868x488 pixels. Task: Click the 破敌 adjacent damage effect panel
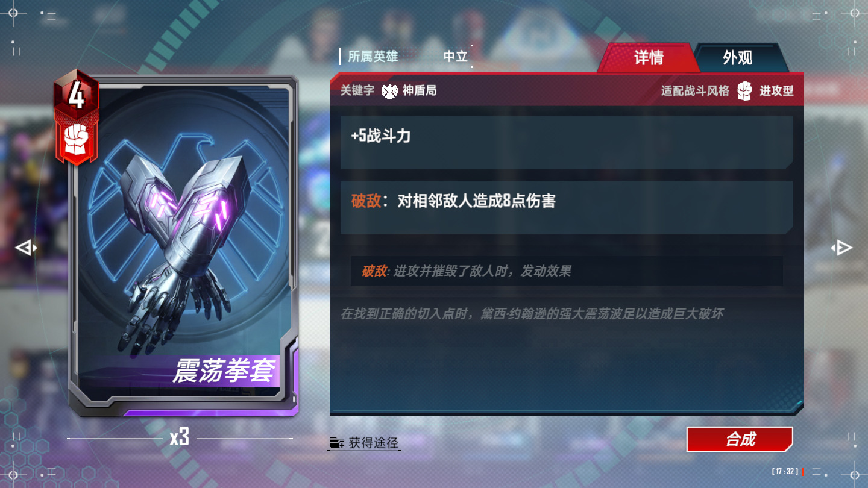tap(567, 207)
